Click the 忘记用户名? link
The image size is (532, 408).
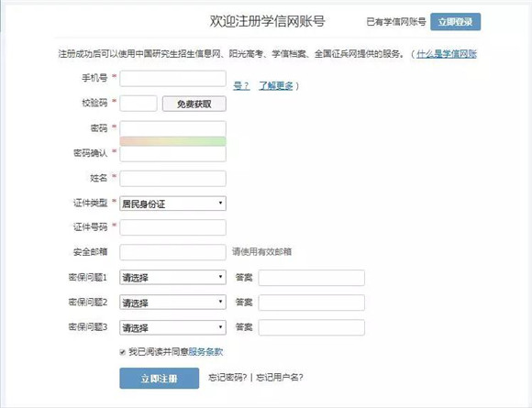(280, 378)
